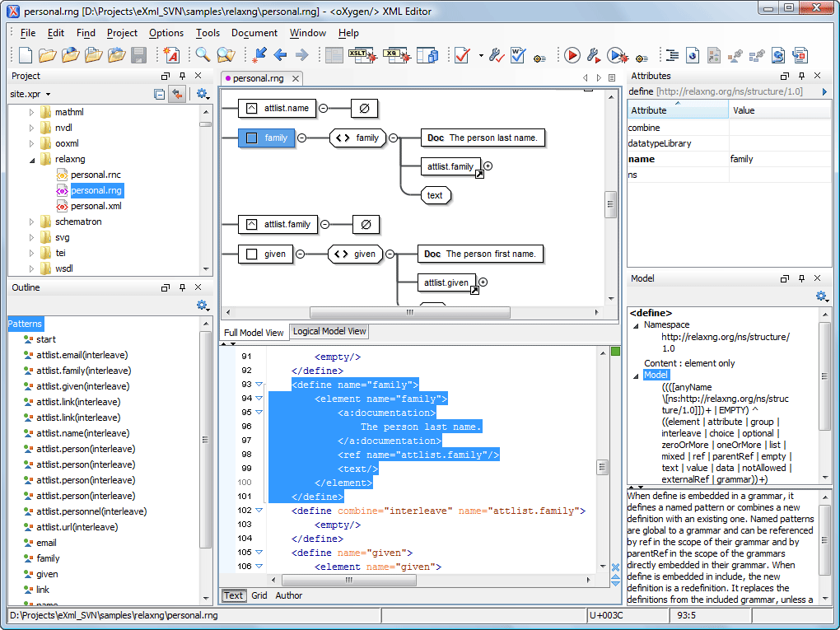Click the Open URL globe-folder icon
Viewport: 840px width, 630px height.
(x=71, y=55)
